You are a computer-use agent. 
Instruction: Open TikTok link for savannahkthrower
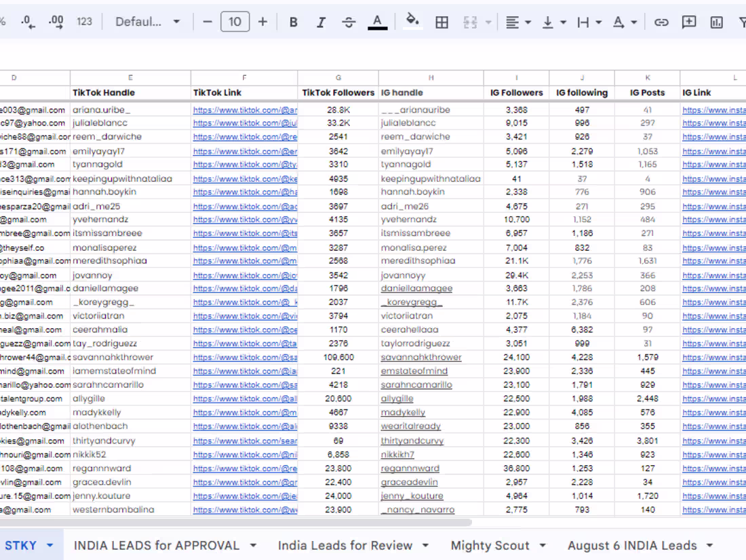pos(245,357)
